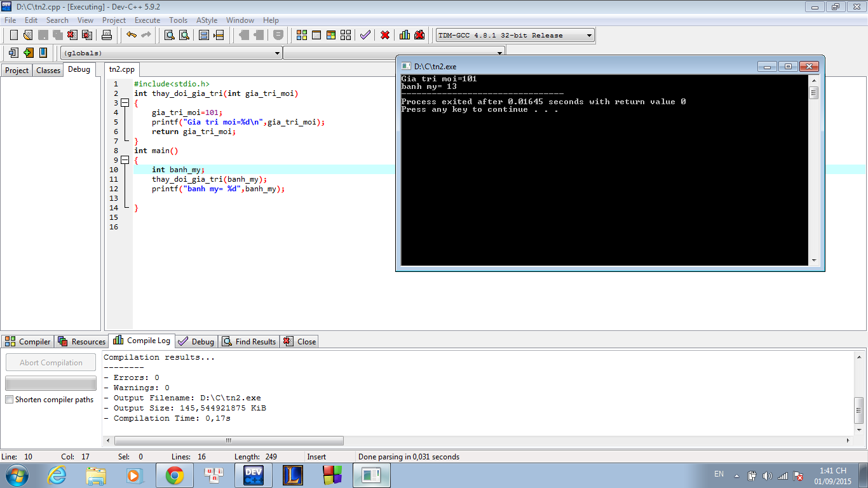
Task: Click line 13 in the code editor
Action: tap(254, 198)
